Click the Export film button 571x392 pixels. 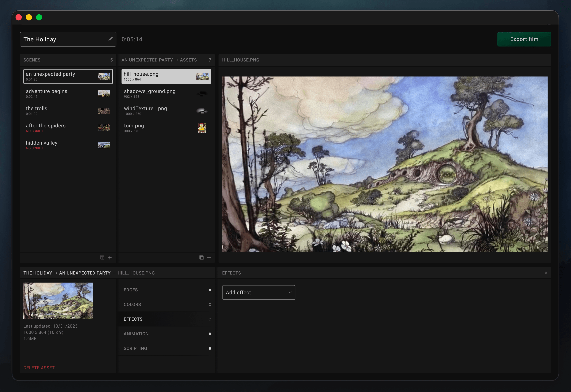(x=524, y=39)
